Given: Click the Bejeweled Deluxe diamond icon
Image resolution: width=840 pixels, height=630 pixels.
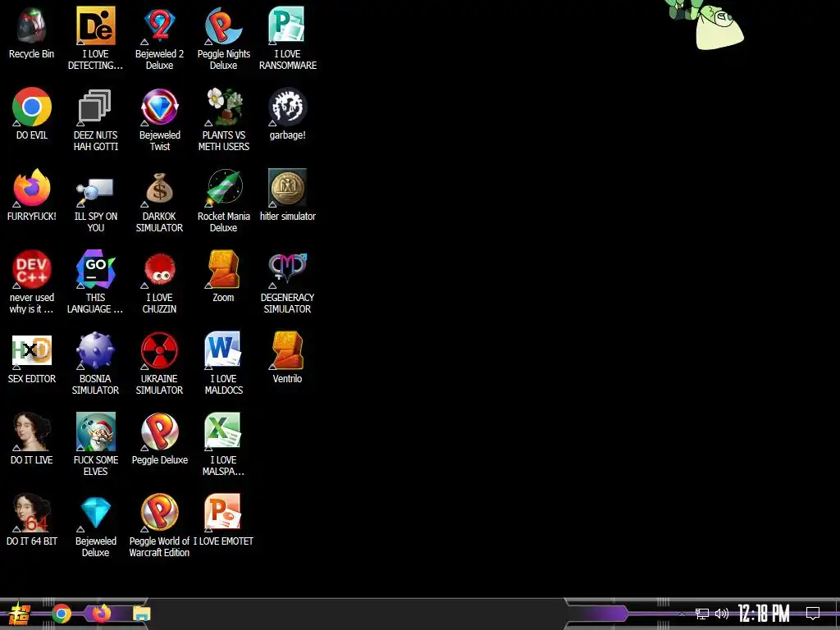Looking at the screenshot, I should tap(95, 513).
